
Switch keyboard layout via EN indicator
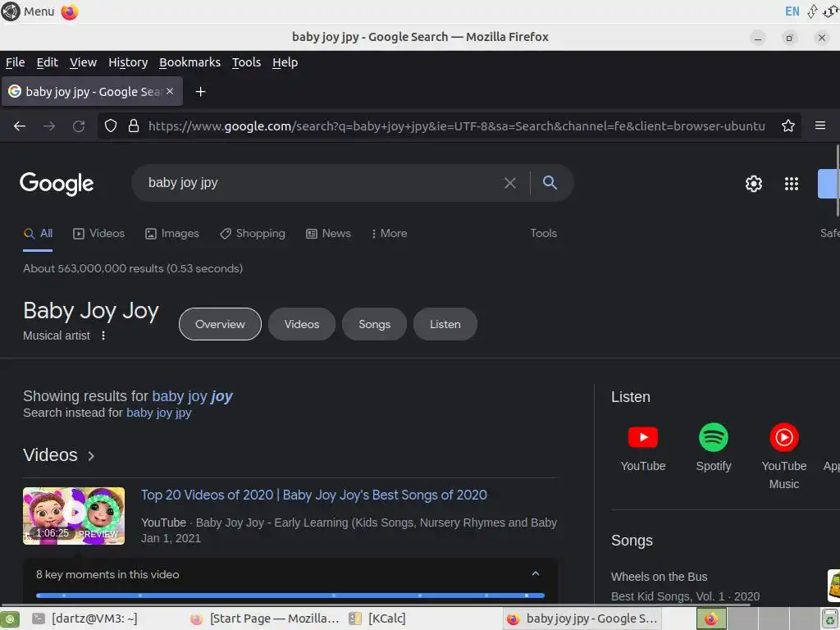click(792, 11)
